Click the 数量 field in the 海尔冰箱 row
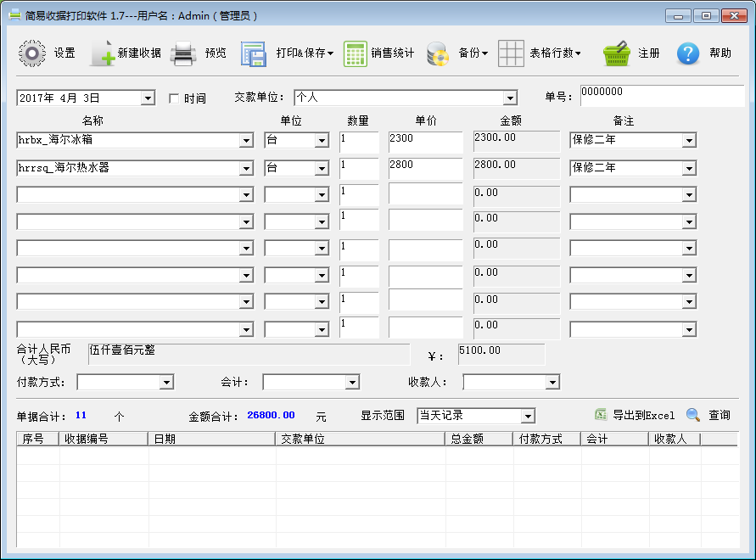 point(359,143)
